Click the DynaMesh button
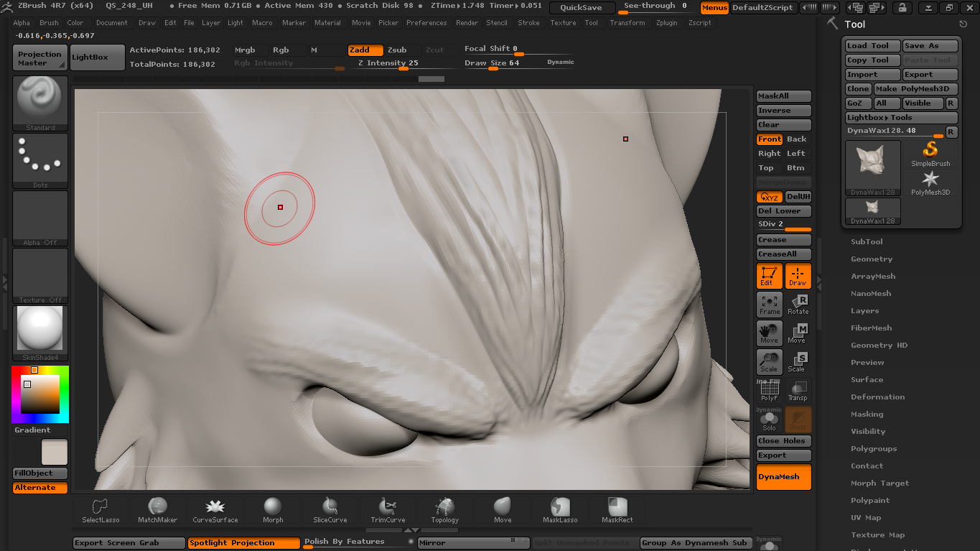This screenshot has width=980, height=551. [783, 477]
